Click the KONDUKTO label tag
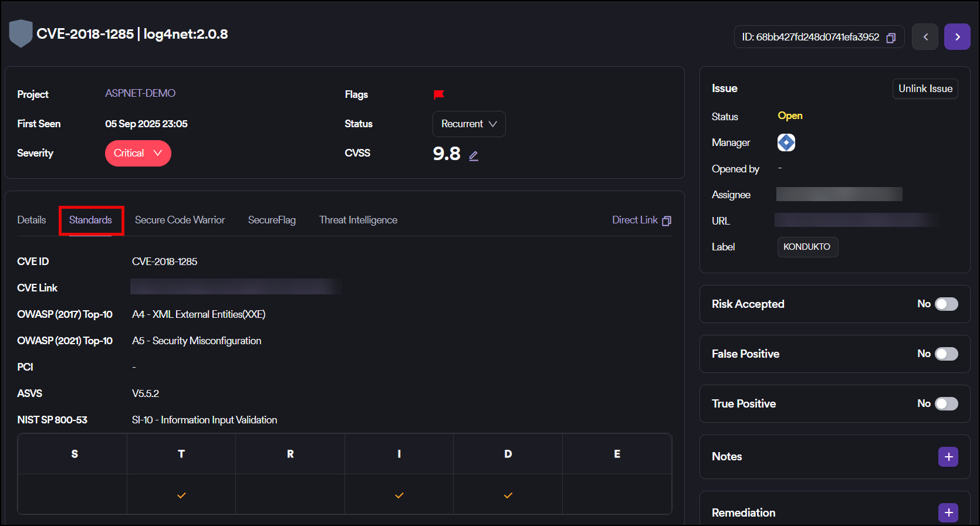 point(807,247)
